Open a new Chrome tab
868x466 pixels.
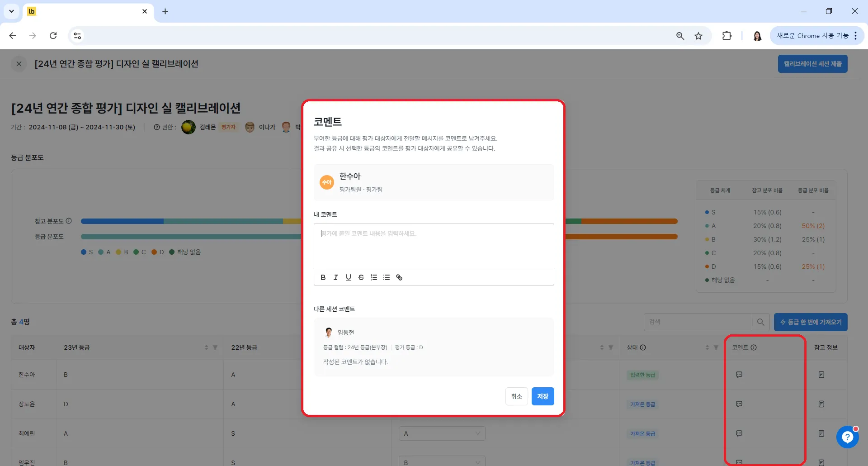pos(165,11)
